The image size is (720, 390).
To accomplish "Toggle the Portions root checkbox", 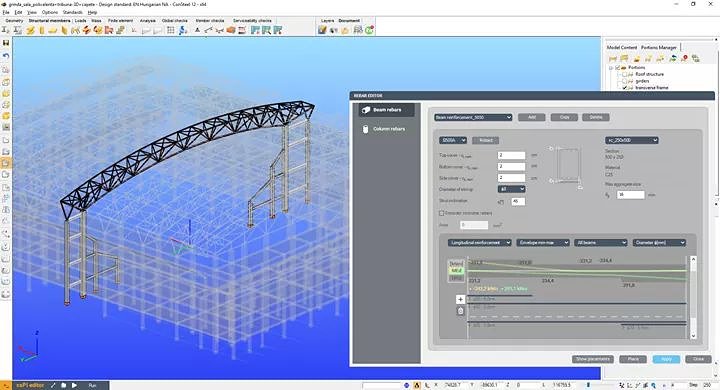I will pyautogui.click(x=618, y=68).
